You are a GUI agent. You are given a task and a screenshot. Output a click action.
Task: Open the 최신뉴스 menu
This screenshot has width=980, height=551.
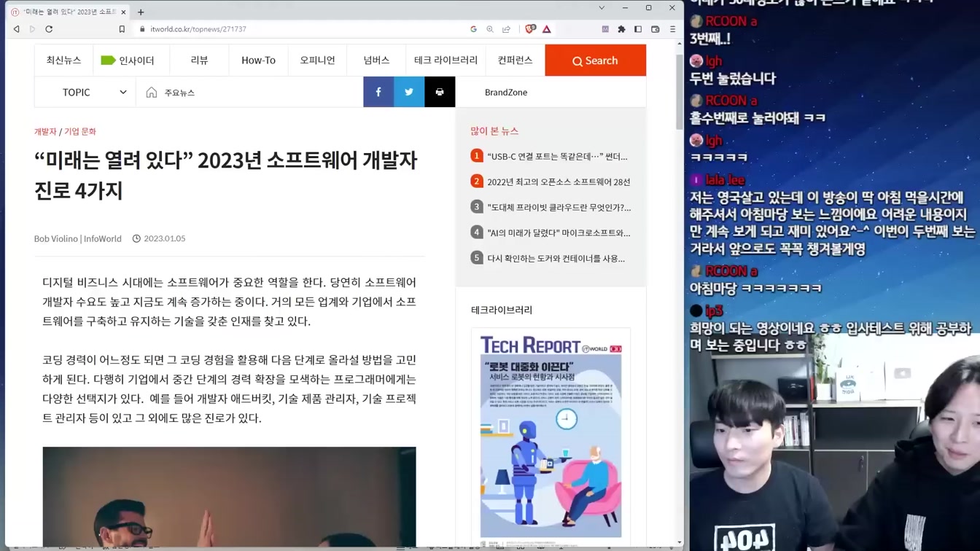pyautogui.click(x=64, y=60)
